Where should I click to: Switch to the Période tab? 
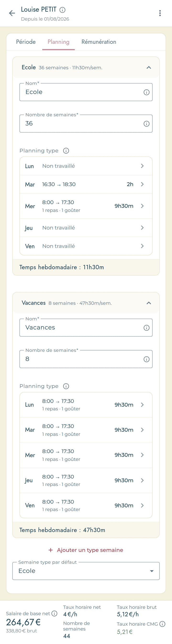(x=26, y=42)
